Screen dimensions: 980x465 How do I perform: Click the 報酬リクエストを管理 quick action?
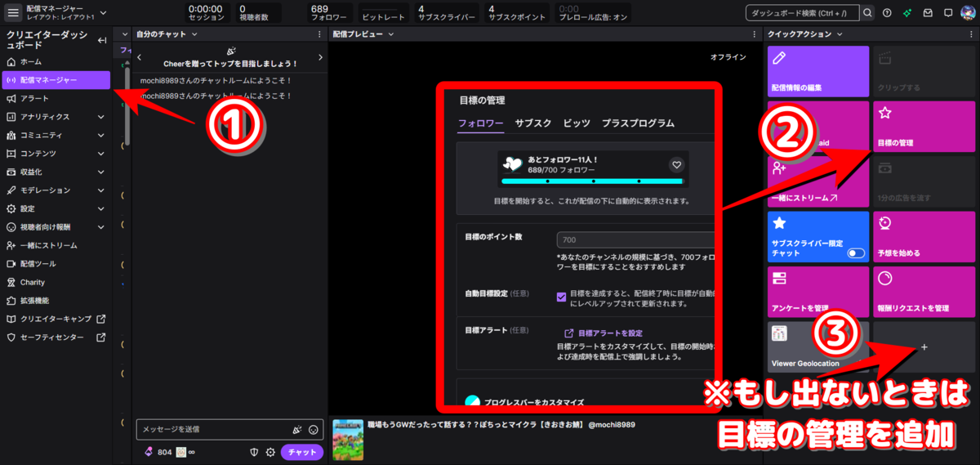point(924,292)
